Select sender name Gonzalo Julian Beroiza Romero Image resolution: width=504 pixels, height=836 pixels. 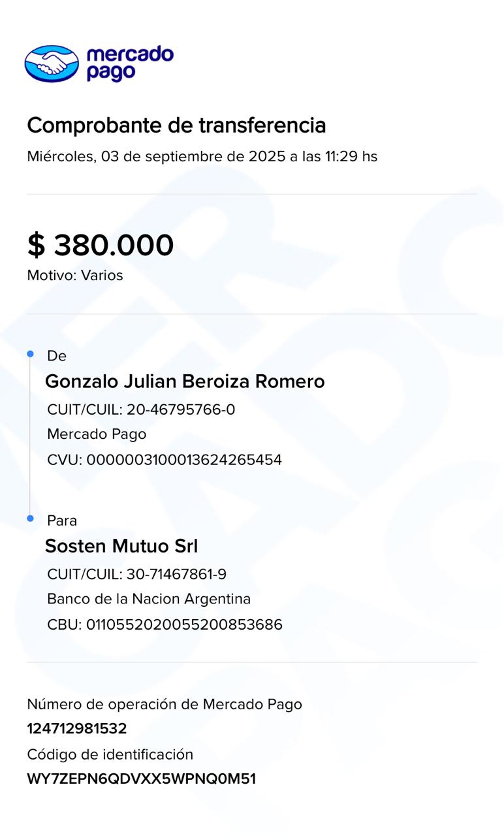click(185, 381)
